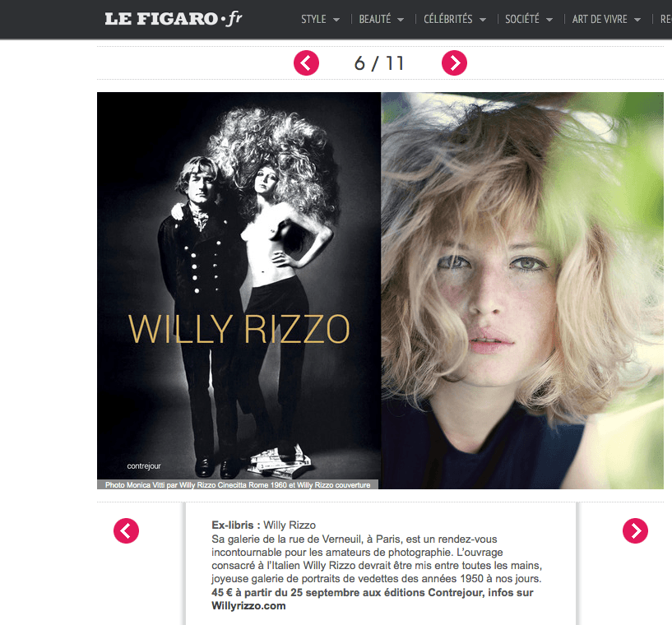Viewport: 672px width, 625px height.
Task: Go to previous slide via top left arrow
Action: (x=306, y=63)
